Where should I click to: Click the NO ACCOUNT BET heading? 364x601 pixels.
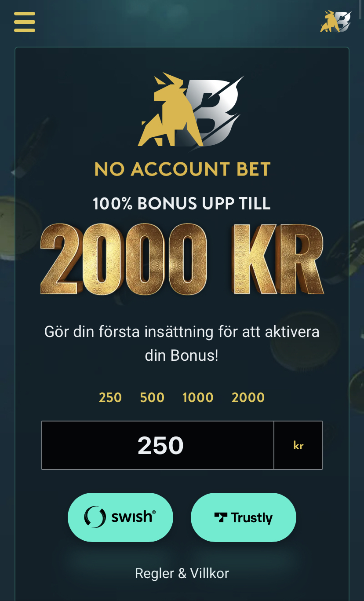(x=182, y=169)
